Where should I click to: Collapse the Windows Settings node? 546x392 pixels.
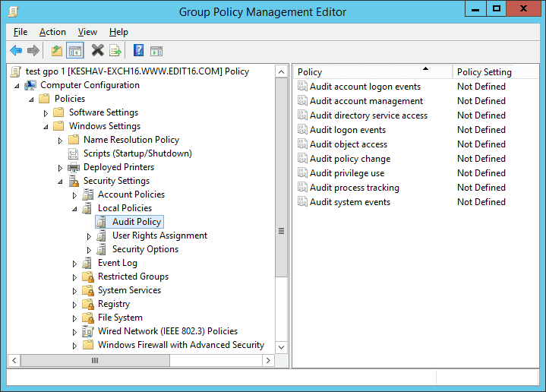(46, 127)
